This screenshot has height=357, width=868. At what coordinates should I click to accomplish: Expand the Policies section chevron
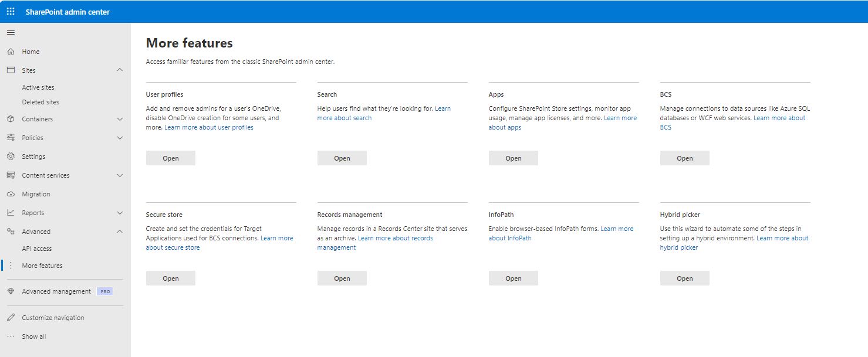[120, 138]
